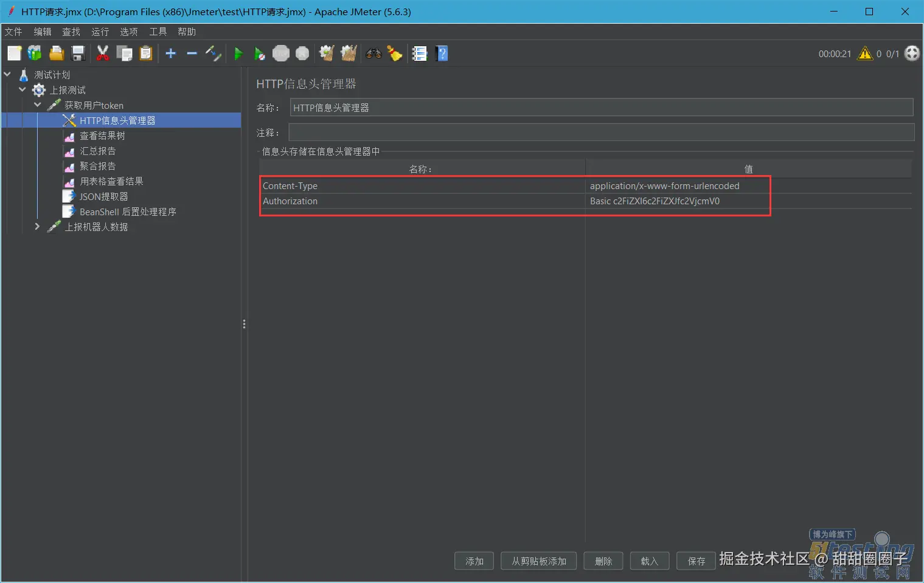Click the yellow warning log icon

[864, 53]
